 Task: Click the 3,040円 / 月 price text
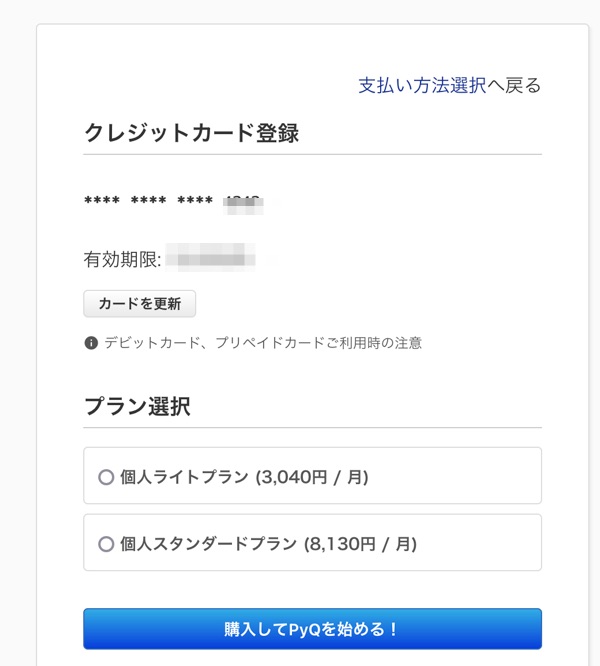(312, 477)
